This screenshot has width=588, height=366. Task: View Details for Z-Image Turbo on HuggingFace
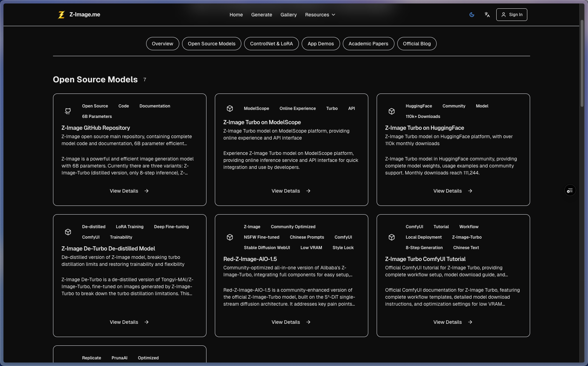pos(453,191)
